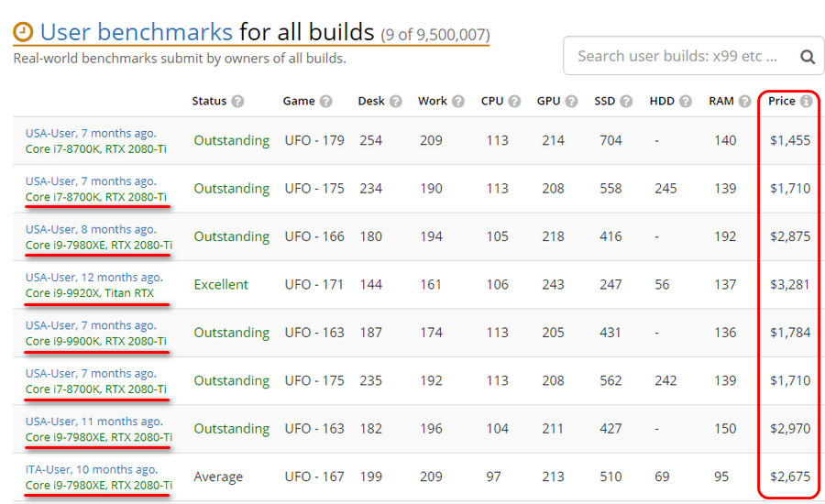Image resolution: width=825 pixels, height=504 pixels.
Task: Click the RAM score 150
Action: point(725,429)
